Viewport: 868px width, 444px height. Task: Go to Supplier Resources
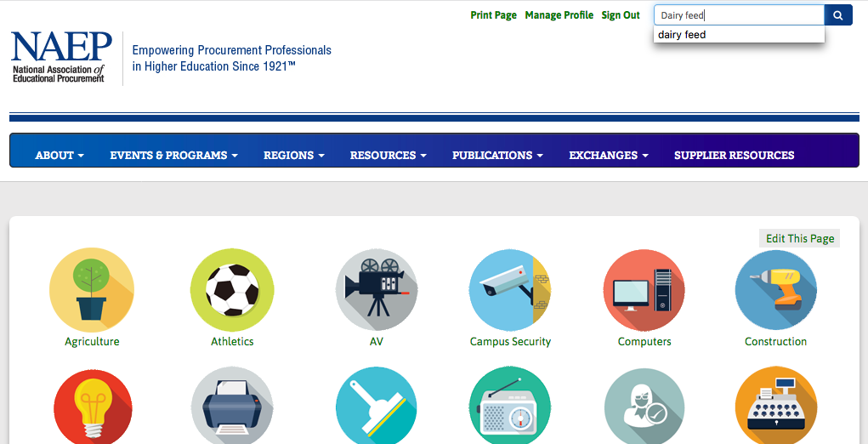click(x=734, y=156)
